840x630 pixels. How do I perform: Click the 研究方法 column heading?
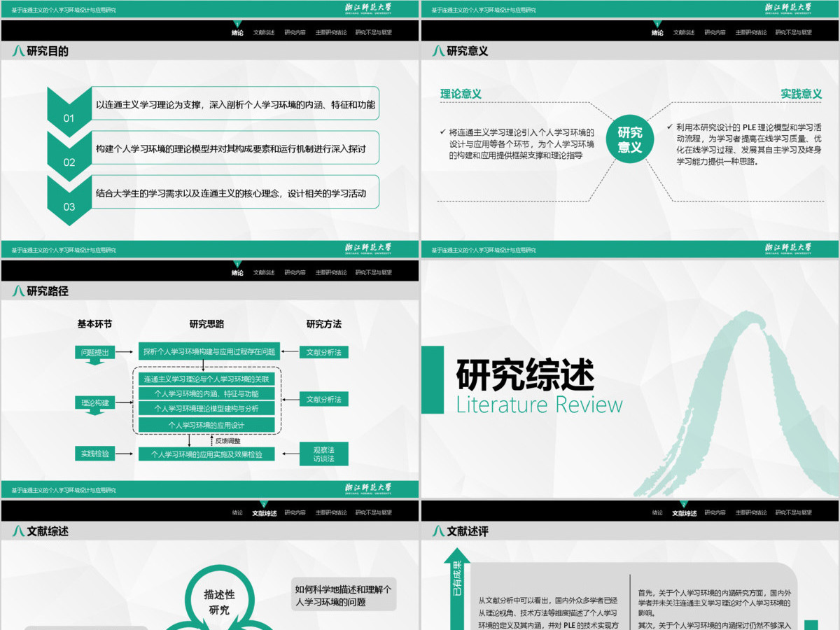324,324
